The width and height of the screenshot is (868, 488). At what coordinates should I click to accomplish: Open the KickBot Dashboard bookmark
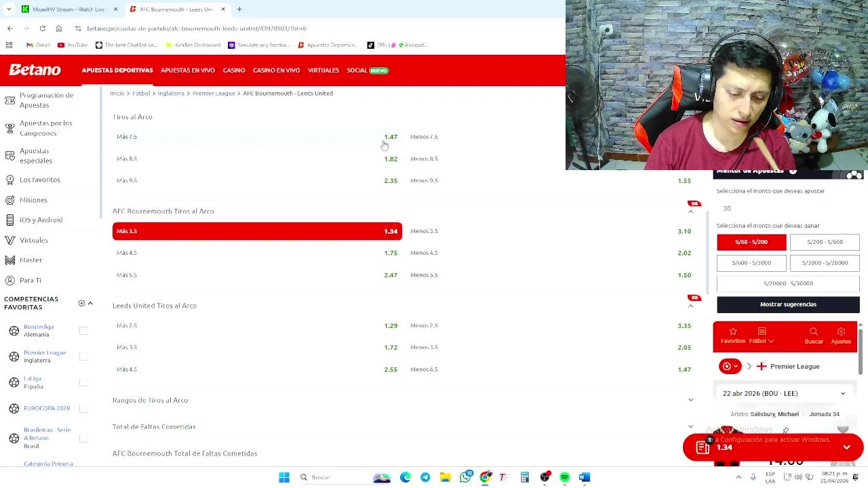tap(193, 45)
